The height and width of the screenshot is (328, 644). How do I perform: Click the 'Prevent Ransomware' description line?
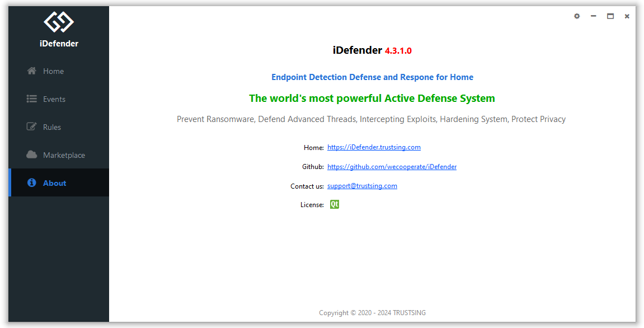pos(372,119)
